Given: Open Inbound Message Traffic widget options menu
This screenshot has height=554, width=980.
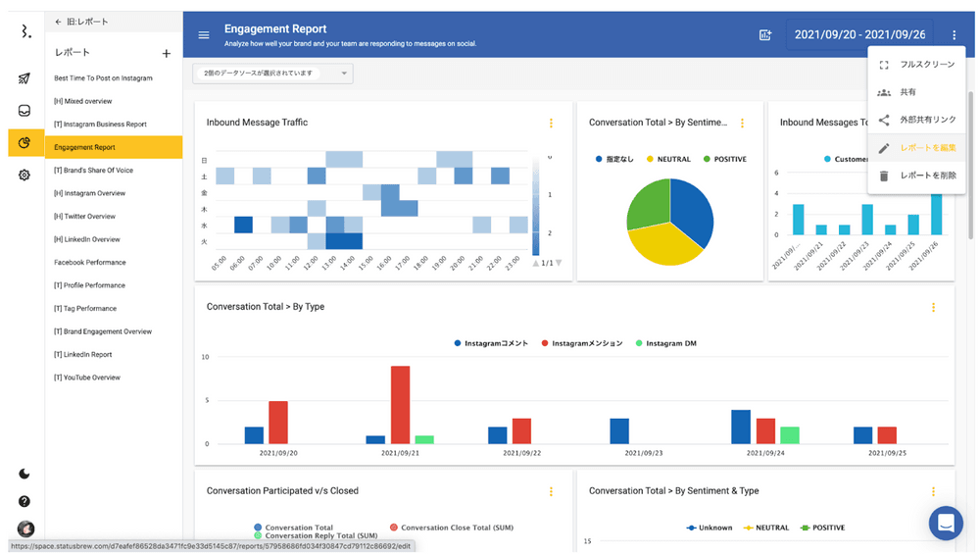Looking at the screenshot, I should click(x=551, y=124).
